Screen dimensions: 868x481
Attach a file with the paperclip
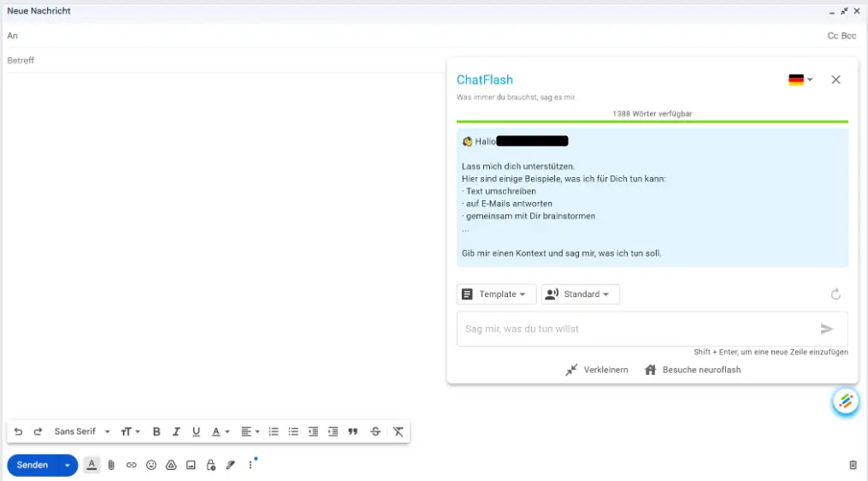(x=111, y=465)
